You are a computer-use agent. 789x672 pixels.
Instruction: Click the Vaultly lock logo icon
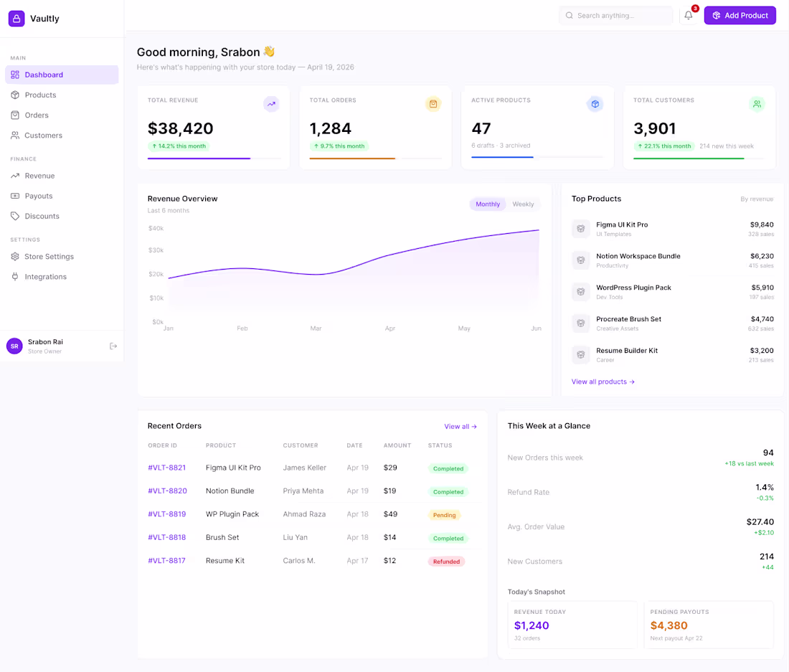click(16, 19)
